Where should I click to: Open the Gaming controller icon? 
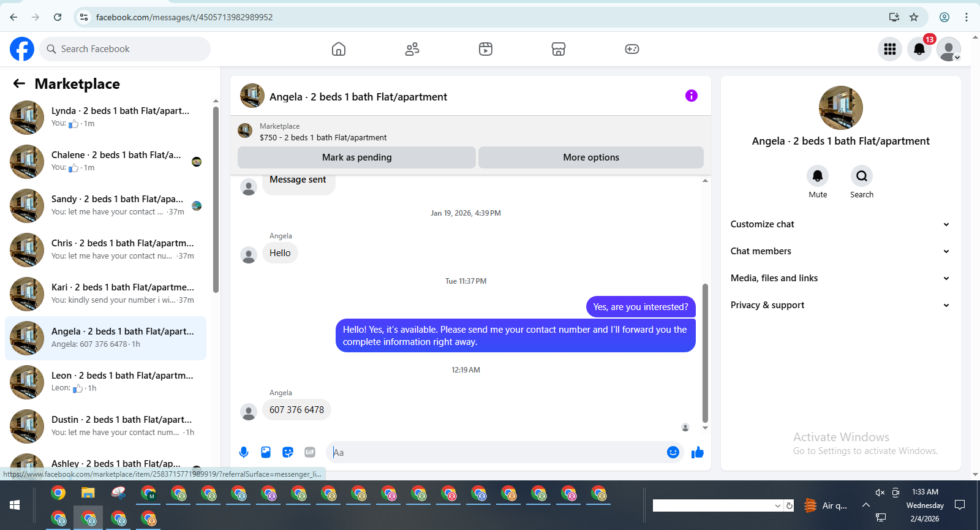632,49
